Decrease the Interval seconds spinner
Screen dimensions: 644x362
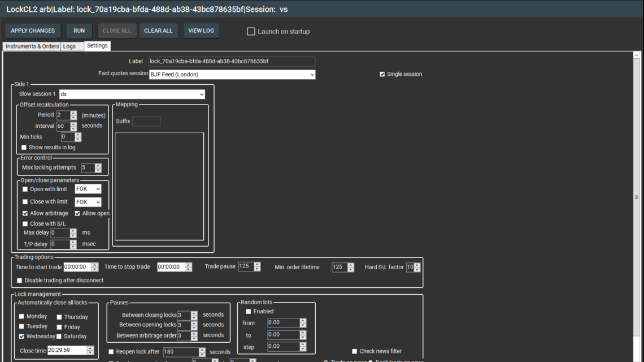pos(73,128)
